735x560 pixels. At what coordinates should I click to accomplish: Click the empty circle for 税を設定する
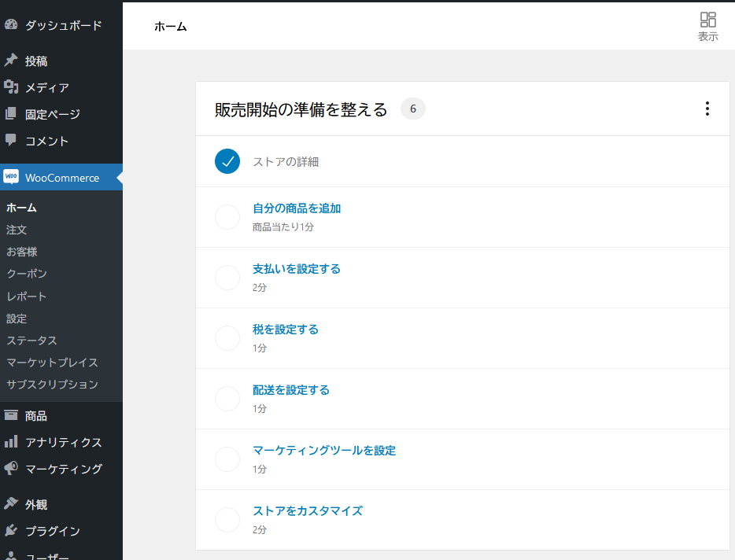[227, 338]
